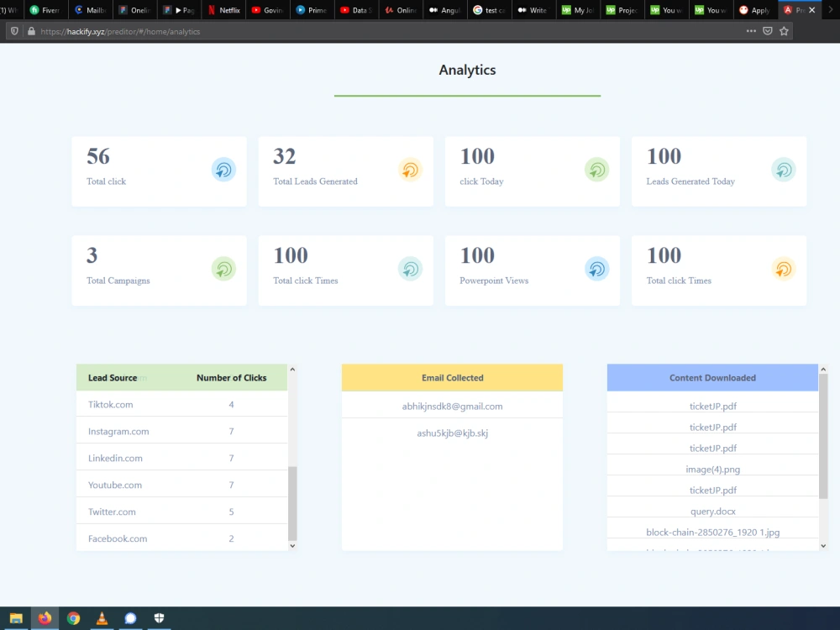Select the Instagram.com row
This screenshot has width=840, height=630.
click(x=182, y=431)
